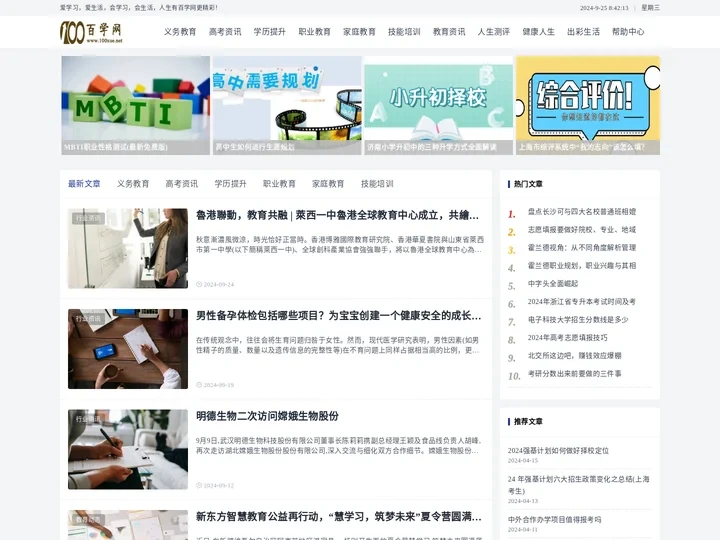Open article title 鲁港聯動，教育共融
Screen dimensions: 720x540
click(x=338, y=215)
